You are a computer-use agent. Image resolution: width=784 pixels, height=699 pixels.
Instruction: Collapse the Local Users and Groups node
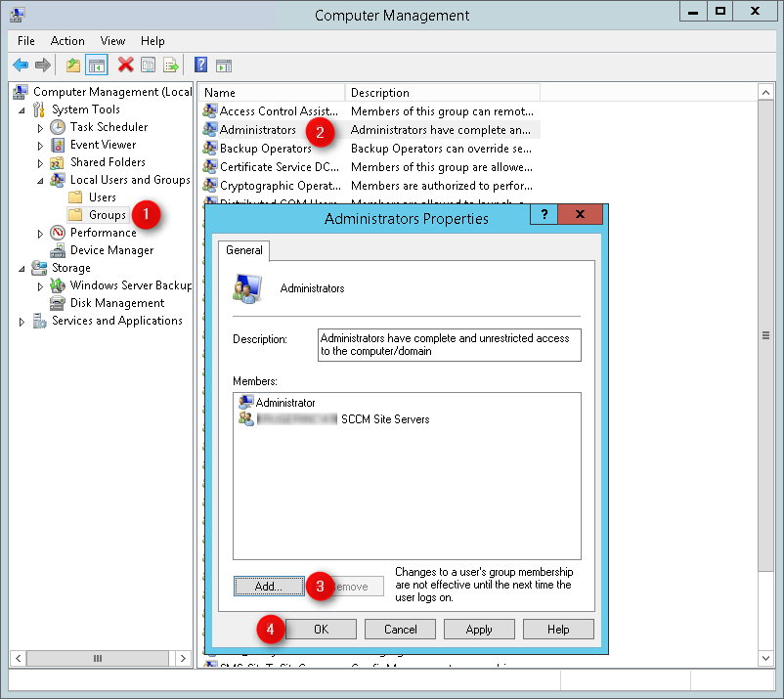pos(40,181)
